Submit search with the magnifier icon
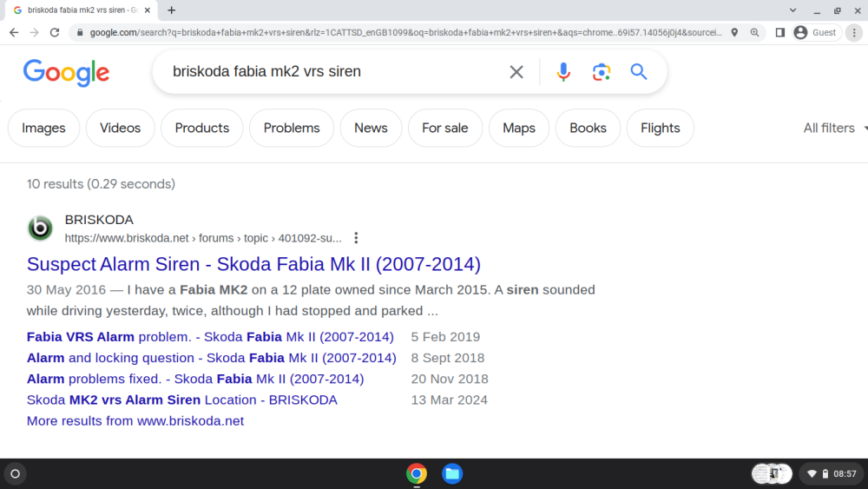 [x=638, y=71]
